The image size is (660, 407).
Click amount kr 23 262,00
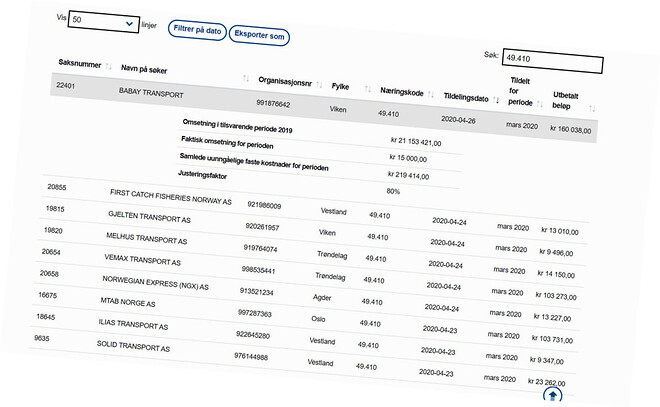pyautogui.click(x=546, y=382)
